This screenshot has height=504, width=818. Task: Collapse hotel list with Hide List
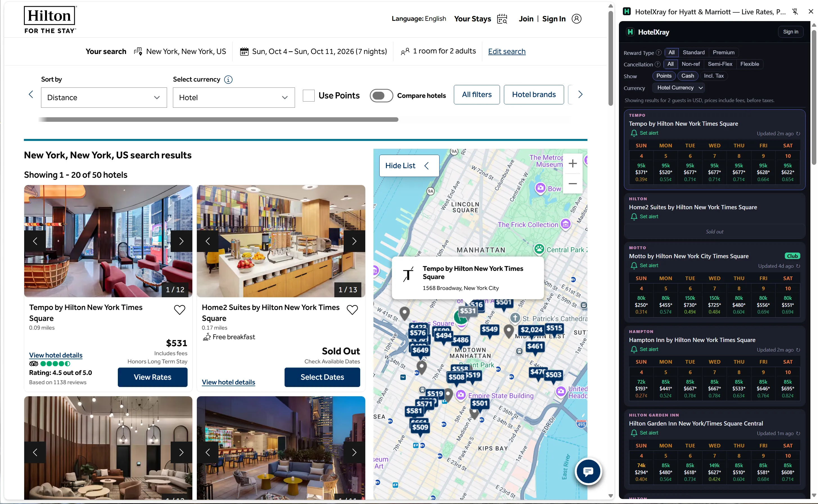(x=409, y=166)
